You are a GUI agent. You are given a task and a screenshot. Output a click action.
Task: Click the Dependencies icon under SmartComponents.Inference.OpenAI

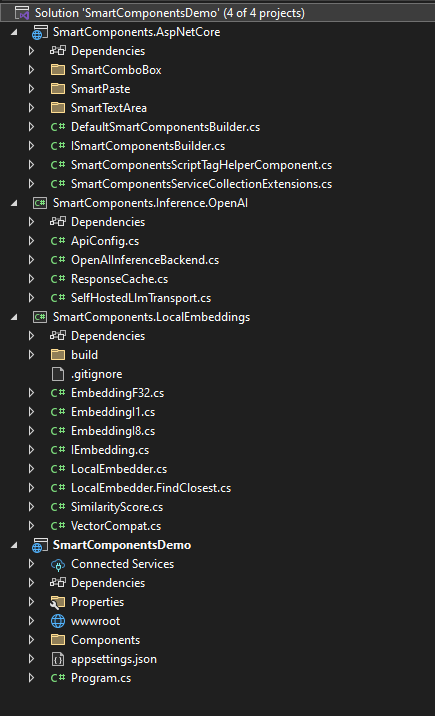click(58, 222)
